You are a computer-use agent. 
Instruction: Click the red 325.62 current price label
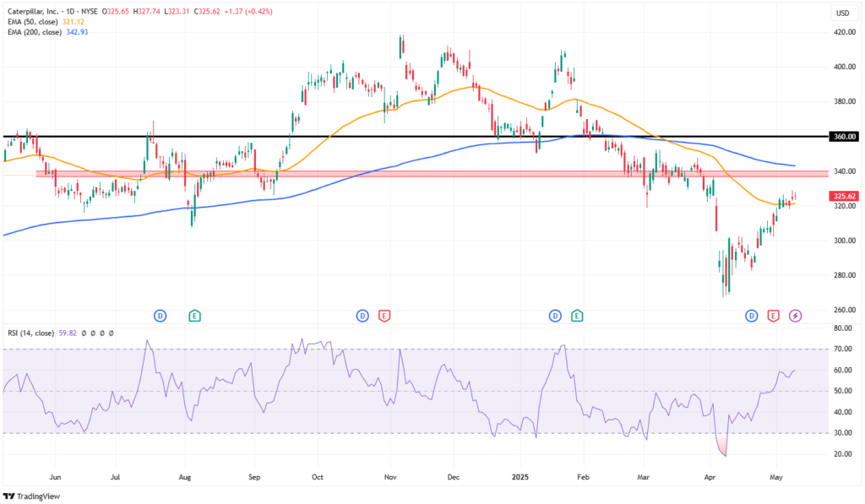click(844, 197)
